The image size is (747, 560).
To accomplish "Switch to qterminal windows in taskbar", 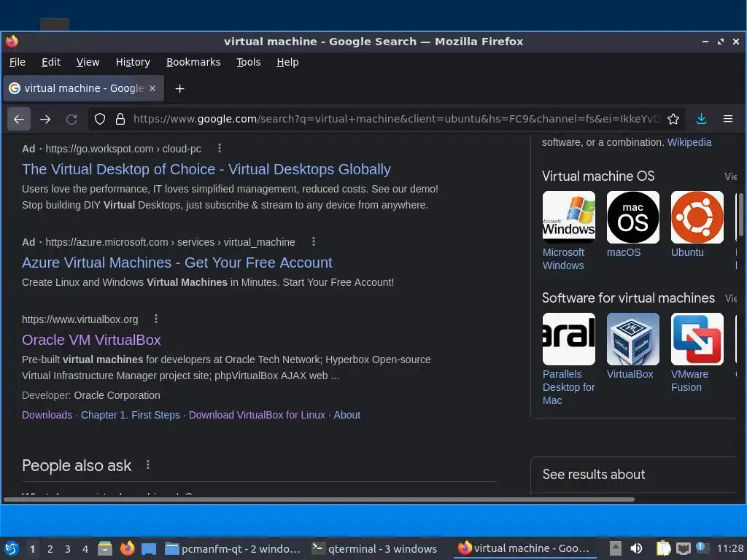I will coord(374,548).
